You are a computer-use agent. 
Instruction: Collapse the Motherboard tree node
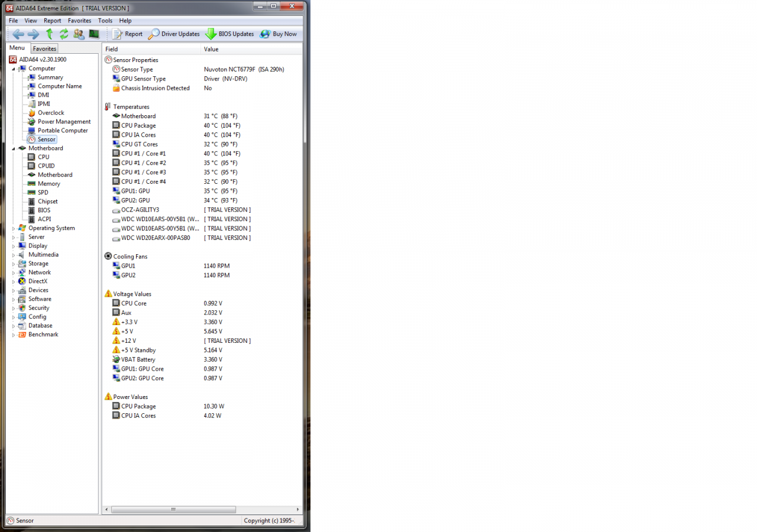pyautogui.click(x=14, y=148)
